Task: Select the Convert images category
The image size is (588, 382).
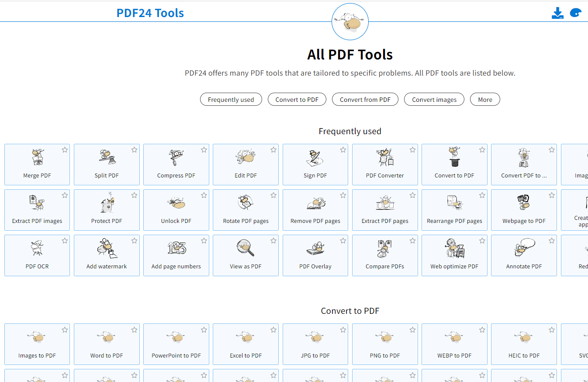Action: [x=434, y=100]
